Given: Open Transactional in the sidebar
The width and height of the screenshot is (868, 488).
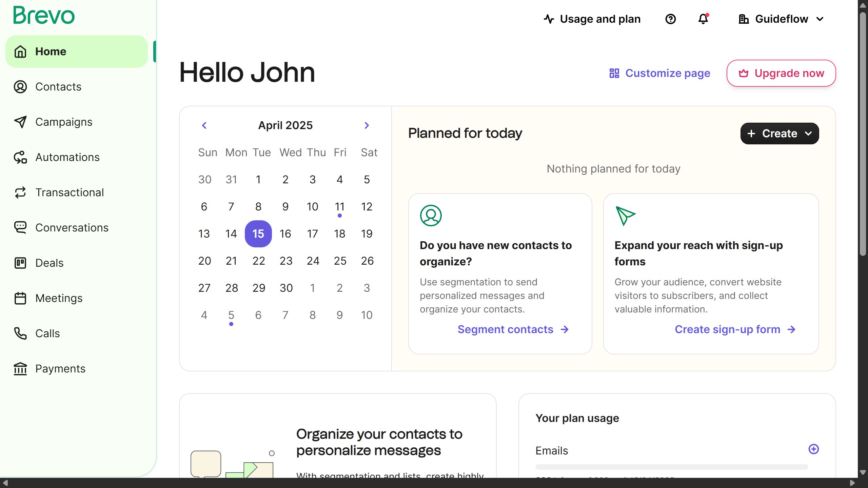Looking at the screenshot, I should point(70,192).
